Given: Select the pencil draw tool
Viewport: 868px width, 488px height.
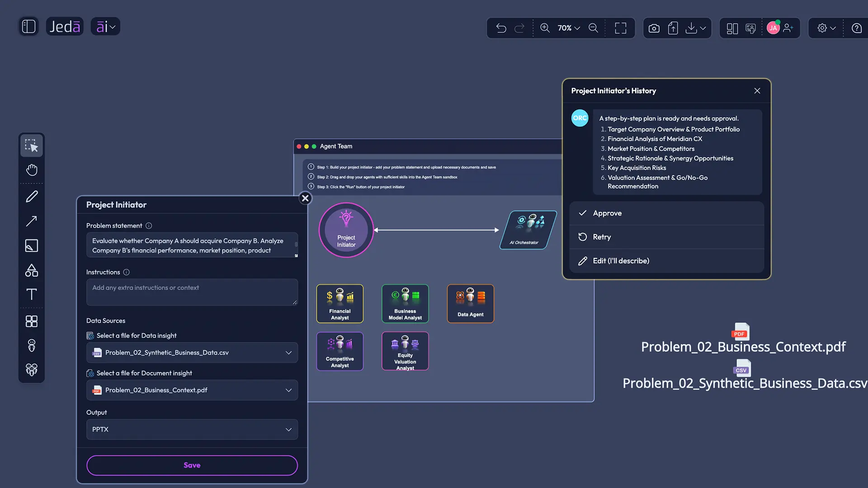Looking at the screenshot, I should click(31, 197).
